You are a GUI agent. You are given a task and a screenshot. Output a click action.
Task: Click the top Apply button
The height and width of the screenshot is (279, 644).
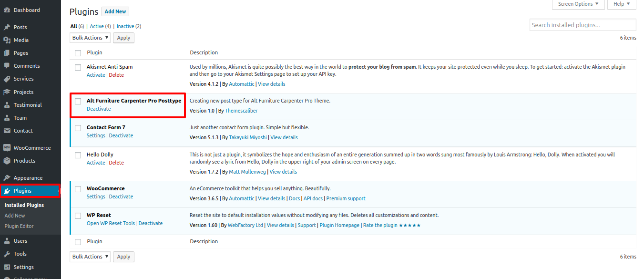[x=124, y=38]
